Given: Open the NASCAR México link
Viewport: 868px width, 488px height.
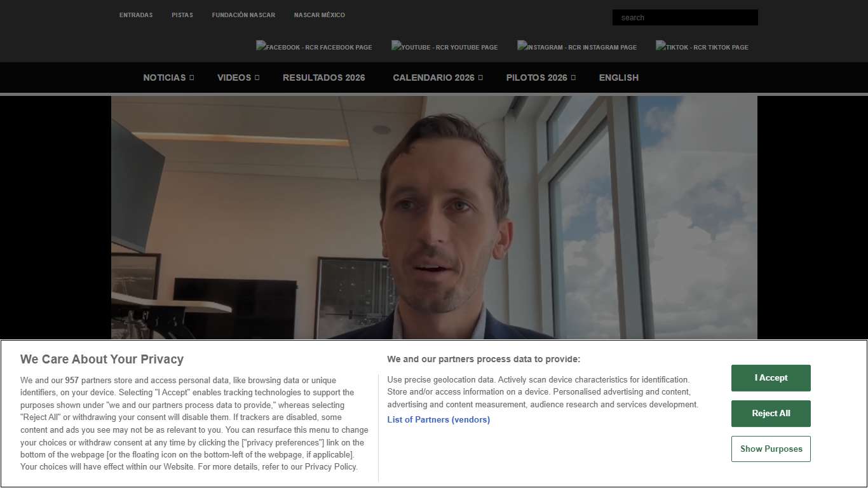Looking at the screenshot, I should point(320,15).
